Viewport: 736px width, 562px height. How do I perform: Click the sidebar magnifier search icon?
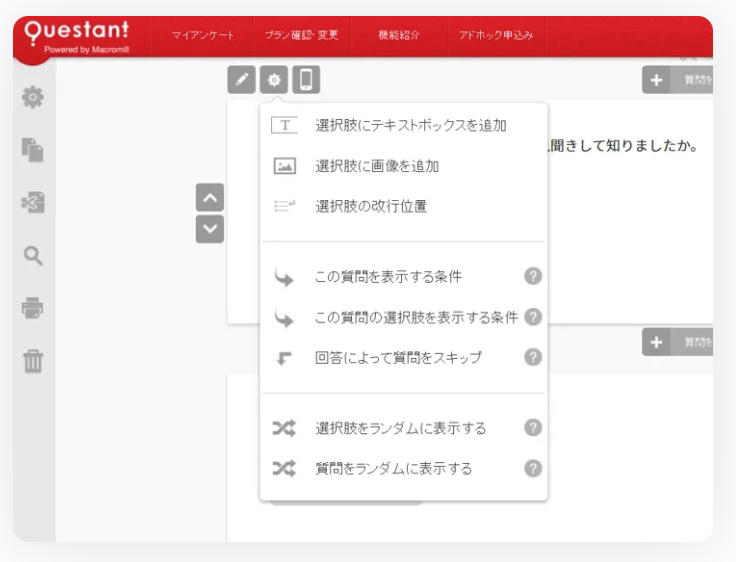click(33, 256)
